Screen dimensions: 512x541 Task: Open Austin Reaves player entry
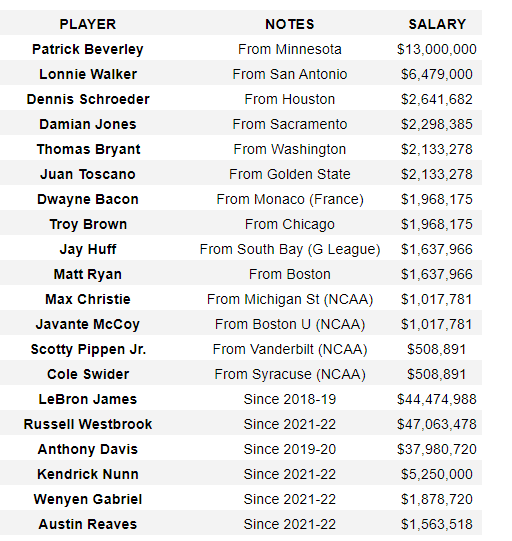tap(88, 524)
